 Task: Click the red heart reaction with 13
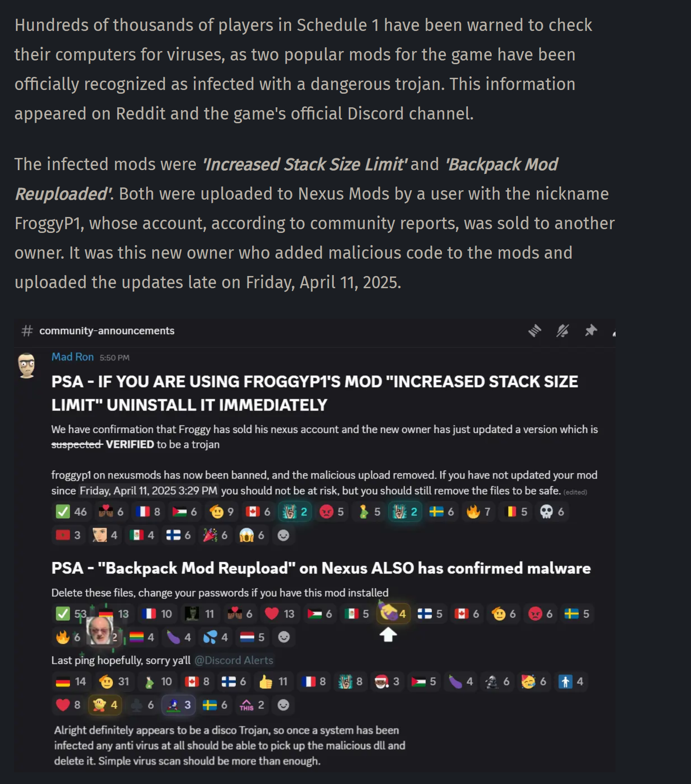pos(279,614)
